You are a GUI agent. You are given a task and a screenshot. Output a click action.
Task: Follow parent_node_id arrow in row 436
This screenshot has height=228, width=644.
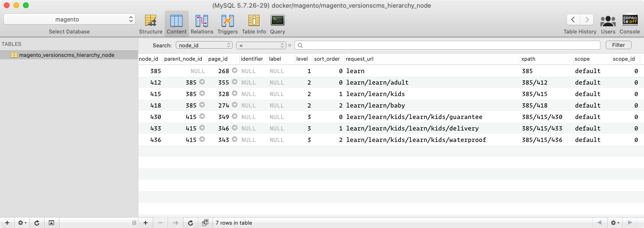tap(202, 140)
